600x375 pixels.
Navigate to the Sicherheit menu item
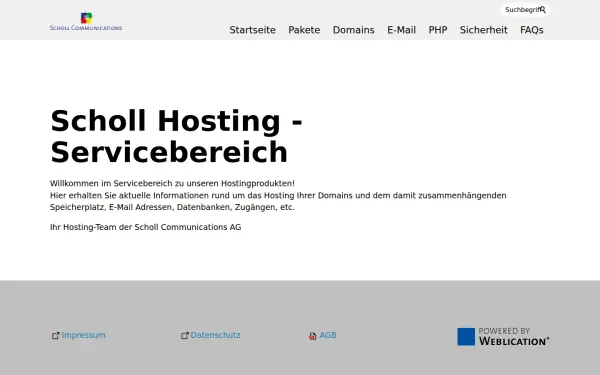[x=484, y=30]
